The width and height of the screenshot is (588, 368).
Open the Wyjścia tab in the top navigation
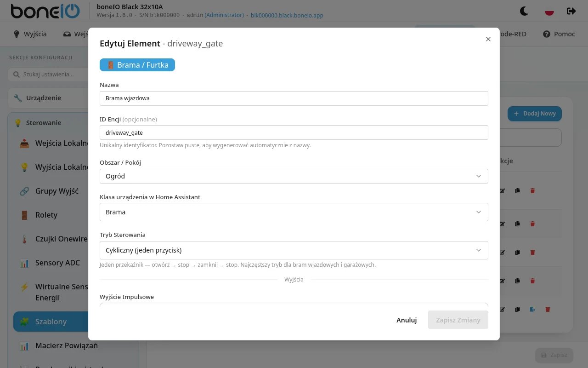point(30,34)
